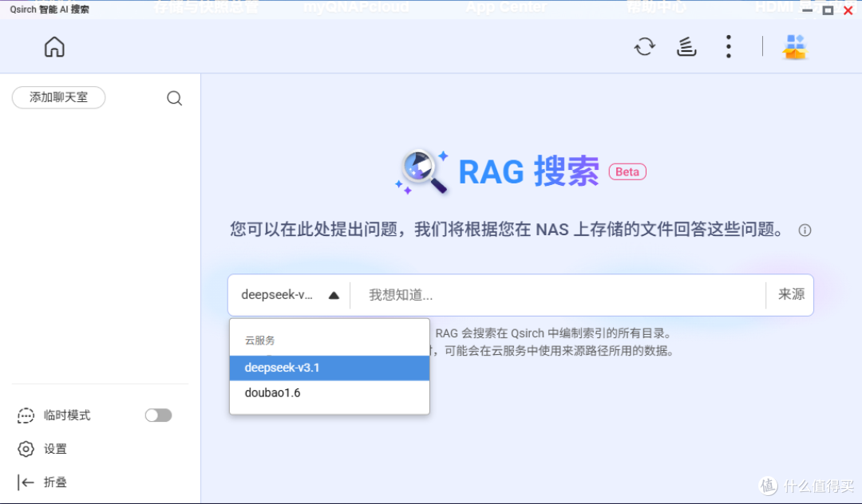The height and width of the screenshot is (504, 862).
Task: Click the chat room search icon
Action: pos(174,98)
